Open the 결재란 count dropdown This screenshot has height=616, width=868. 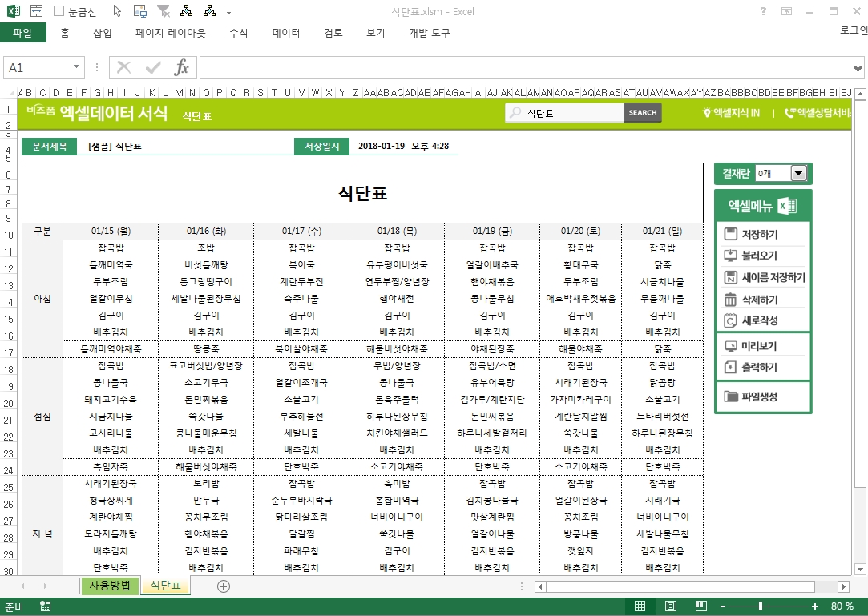click(x=797, y=173)
